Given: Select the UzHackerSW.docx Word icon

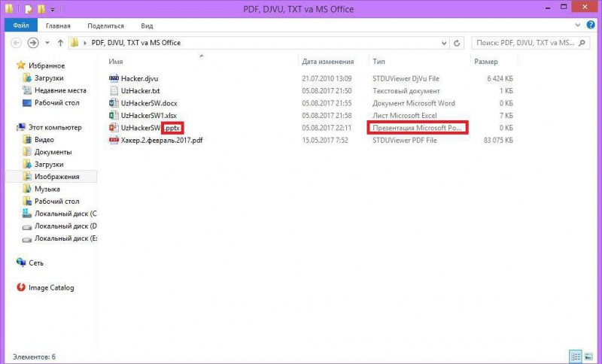Looking at the screenshot, I should coord(114,103).
